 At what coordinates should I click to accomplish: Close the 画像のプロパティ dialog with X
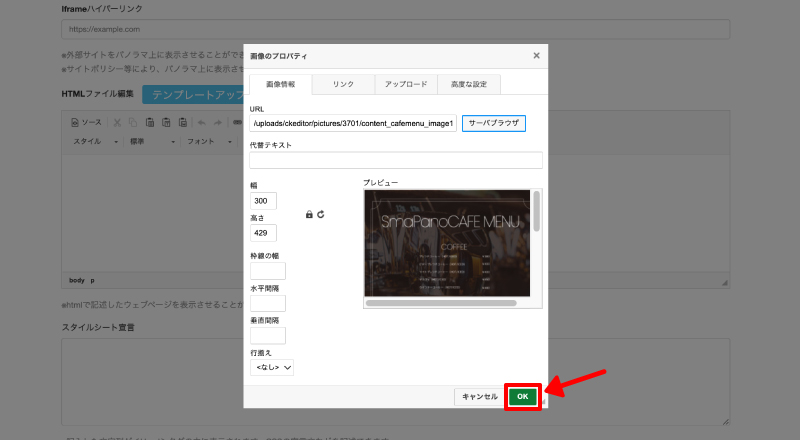pos(536,56)
